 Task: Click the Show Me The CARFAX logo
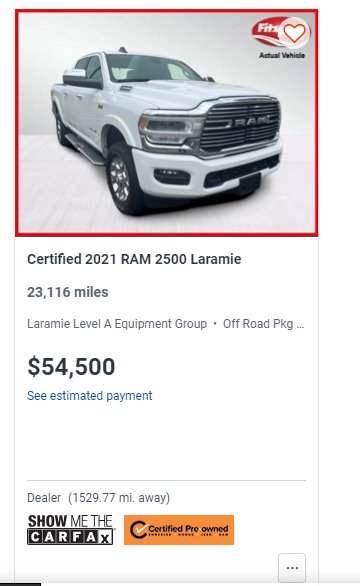point(70,530)
